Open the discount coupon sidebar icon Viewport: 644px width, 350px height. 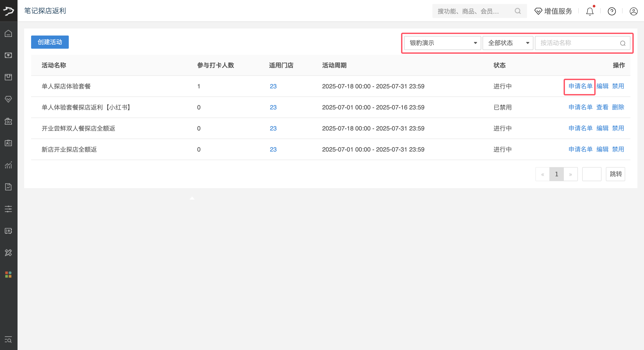coord(9,121)
